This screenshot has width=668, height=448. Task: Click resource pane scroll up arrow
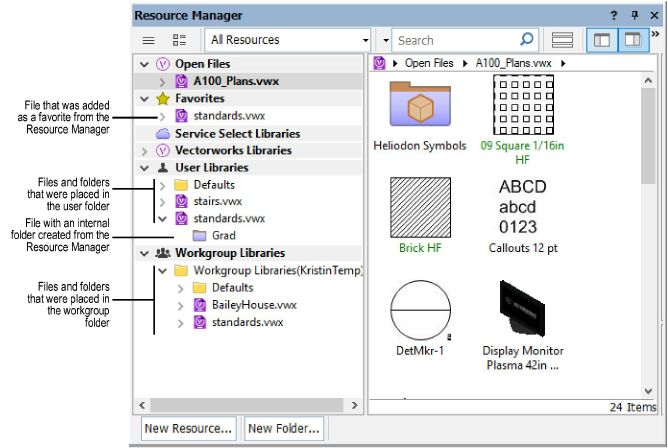pos(648,80)
